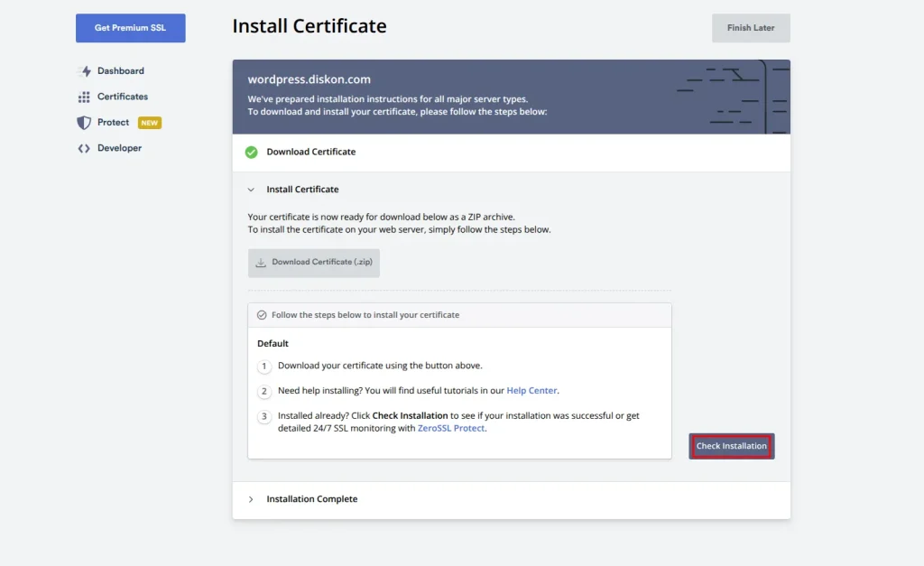Select Protect from the sidebar menu

[114, 122]
